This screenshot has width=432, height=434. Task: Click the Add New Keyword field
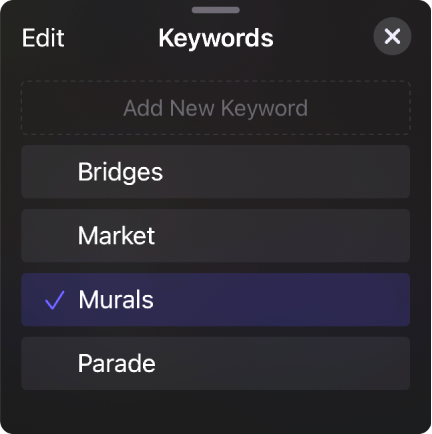pyautogui.click(x=216, y=108)
